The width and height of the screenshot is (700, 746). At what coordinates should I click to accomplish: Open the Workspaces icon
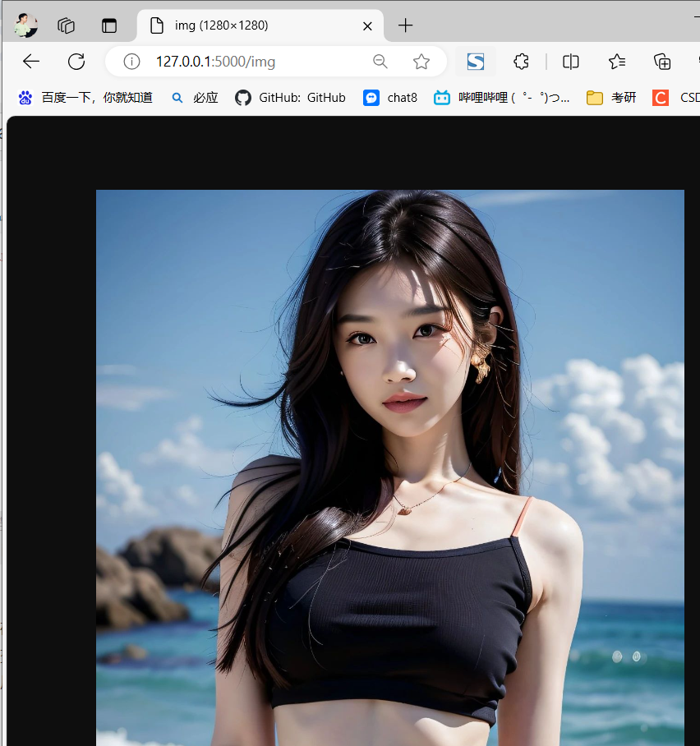pos(67,25)
